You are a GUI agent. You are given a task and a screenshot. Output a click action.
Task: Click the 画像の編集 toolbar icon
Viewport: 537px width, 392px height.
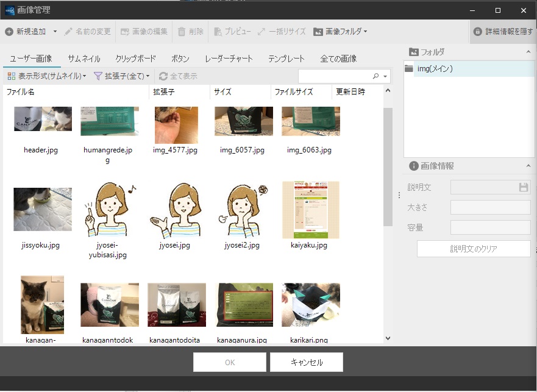coord(125,32)
